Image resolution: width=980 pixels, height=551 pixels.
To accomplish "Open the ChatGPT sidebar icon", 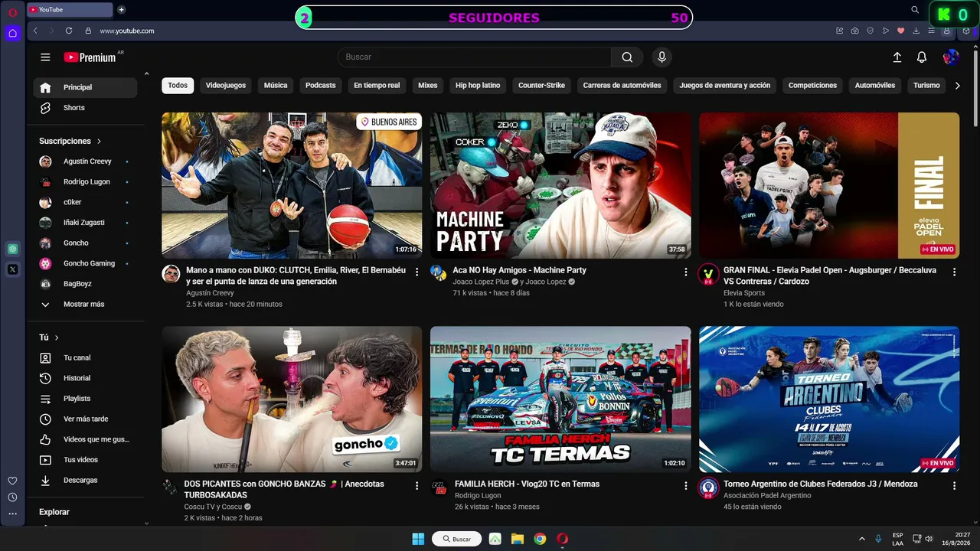I will pos(12,249).
